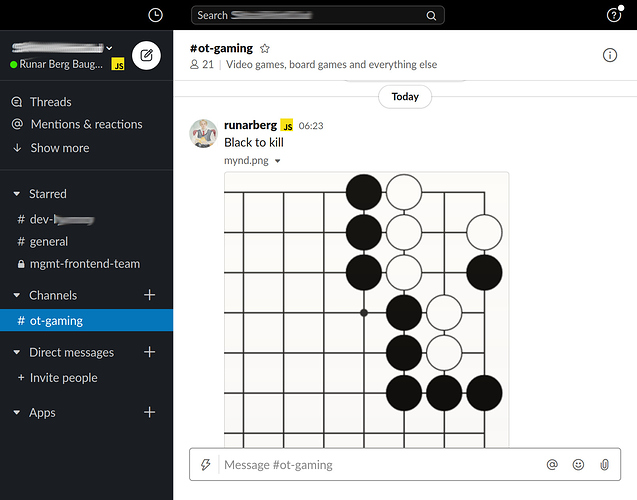The width and height of the screenshot is (637, 500).
Task: Open the Today date jump button
Action: point(405,97)
